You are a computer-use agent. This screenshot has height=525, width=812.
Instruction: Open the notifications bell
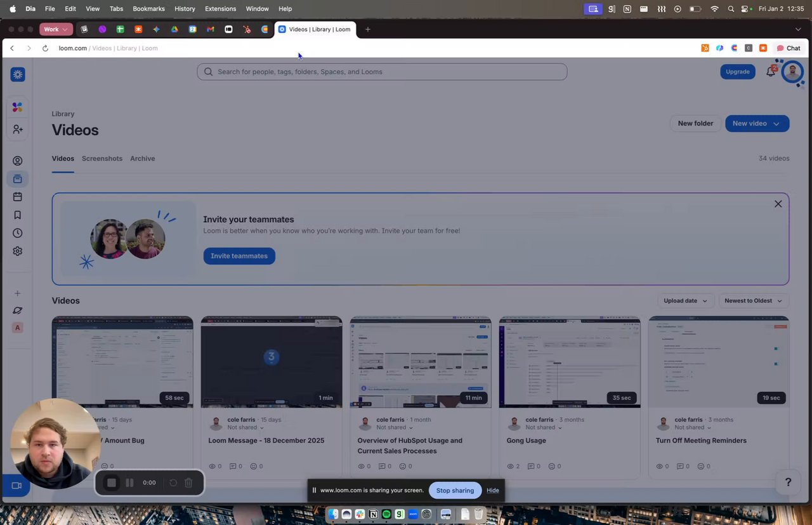(x=771, y=72)
